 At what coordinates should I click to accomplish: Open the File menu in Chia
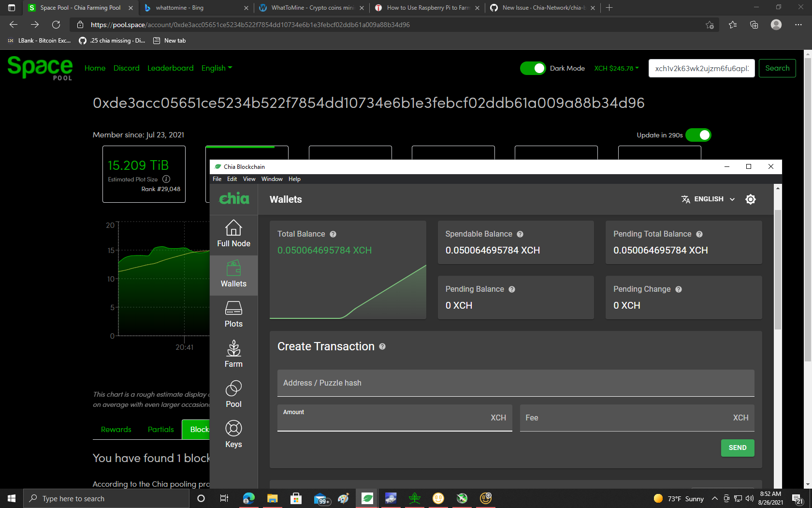click(x=217, y=179)
